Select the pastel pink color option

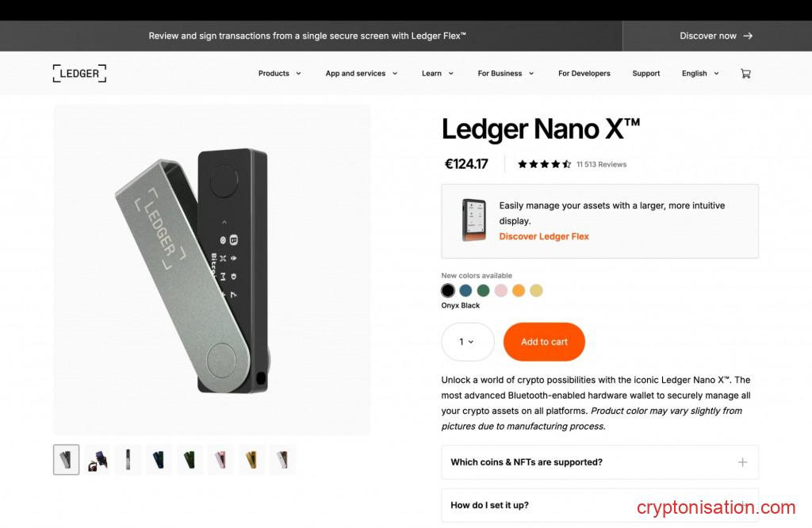[x=500, y=290]
